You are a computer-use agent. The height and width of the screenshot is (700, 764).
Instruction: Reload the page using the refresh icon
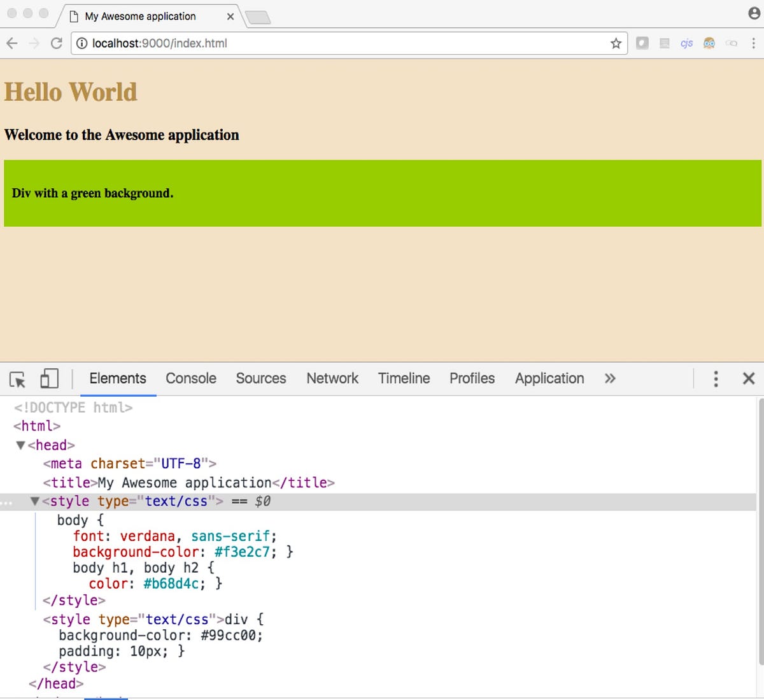[57, 43]
